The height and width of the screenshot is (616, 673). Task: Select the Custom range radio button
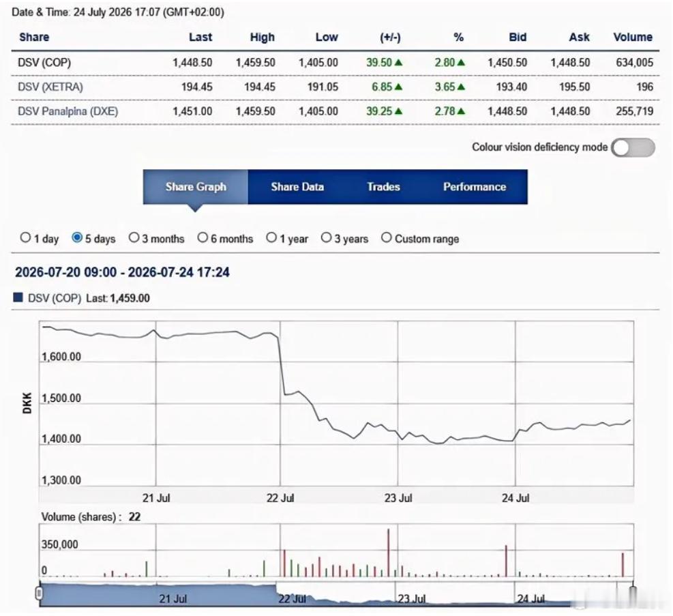pos(387,237)
